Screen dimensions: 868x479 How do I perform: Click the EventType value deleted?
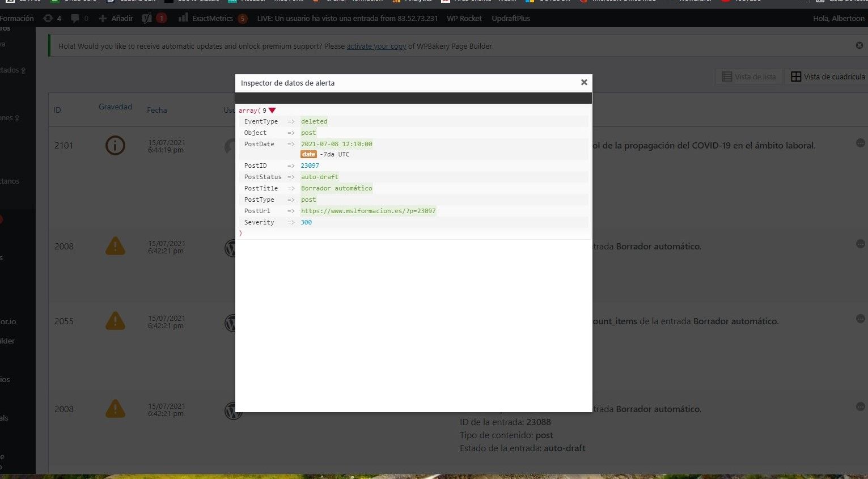point(314,121)
